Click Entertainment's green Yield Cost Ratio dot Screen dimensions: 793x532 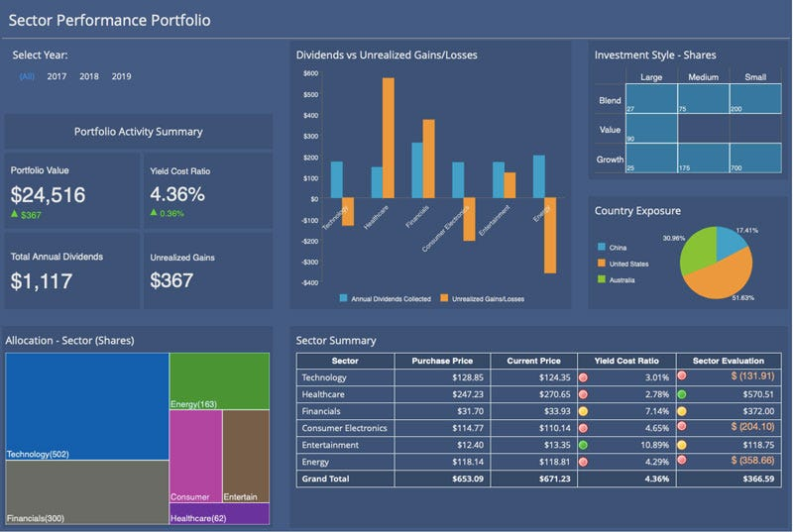(x=585, y=446)
